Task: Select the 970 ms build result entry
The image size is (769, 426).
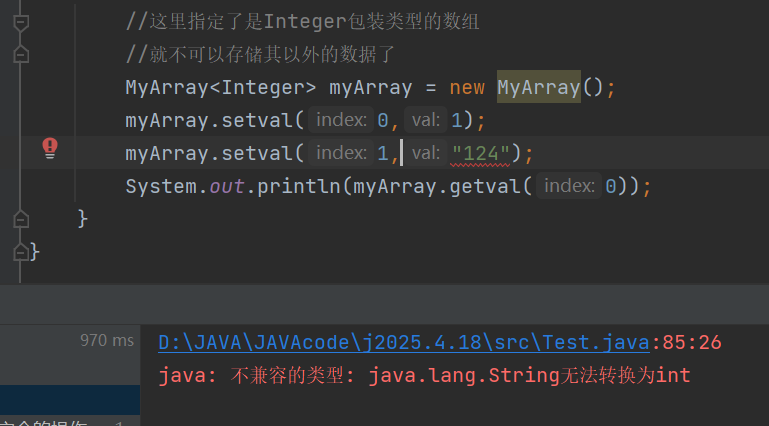Action: click(70, 340)
